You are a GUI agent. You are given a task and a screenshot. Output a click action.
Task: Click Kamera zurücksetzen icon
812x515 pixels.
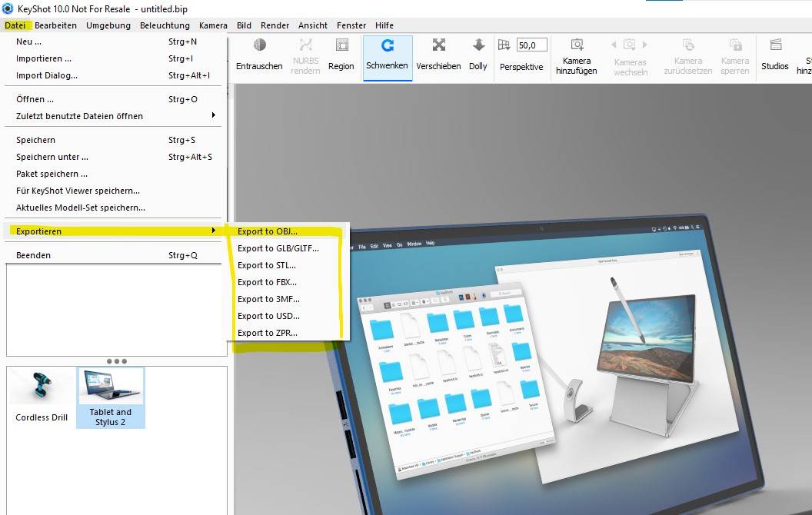click(688, 45)
